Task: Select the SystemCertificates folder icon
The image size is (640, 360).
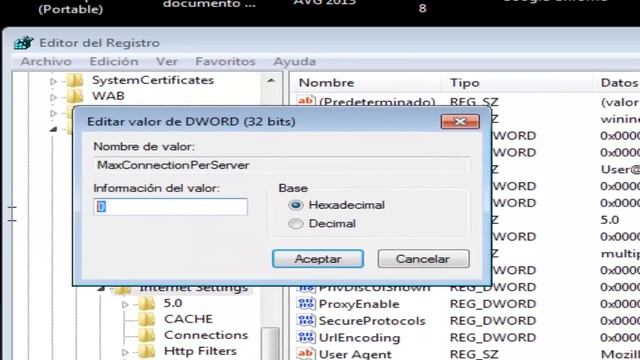Action: pos(75,80)
